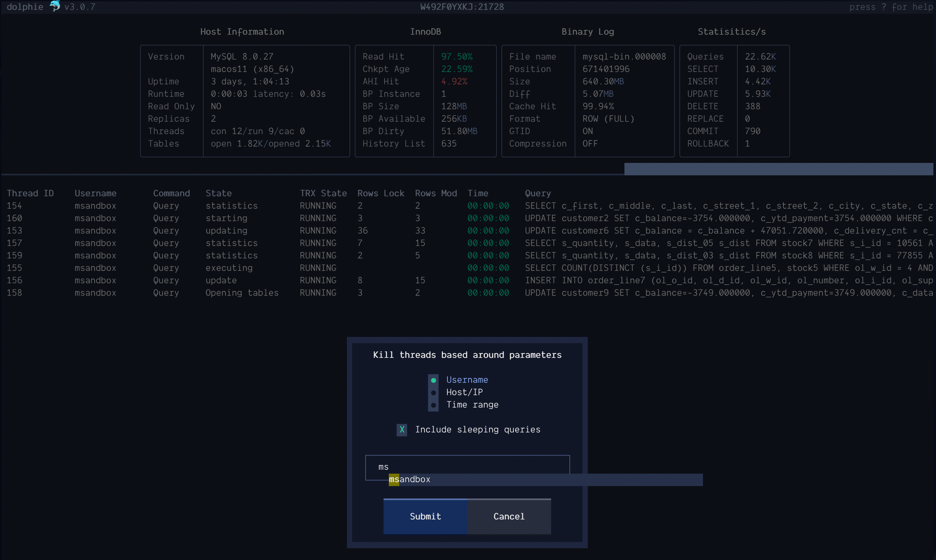Open help via press ? for help

pyautogui.click(x=891, y=7)
